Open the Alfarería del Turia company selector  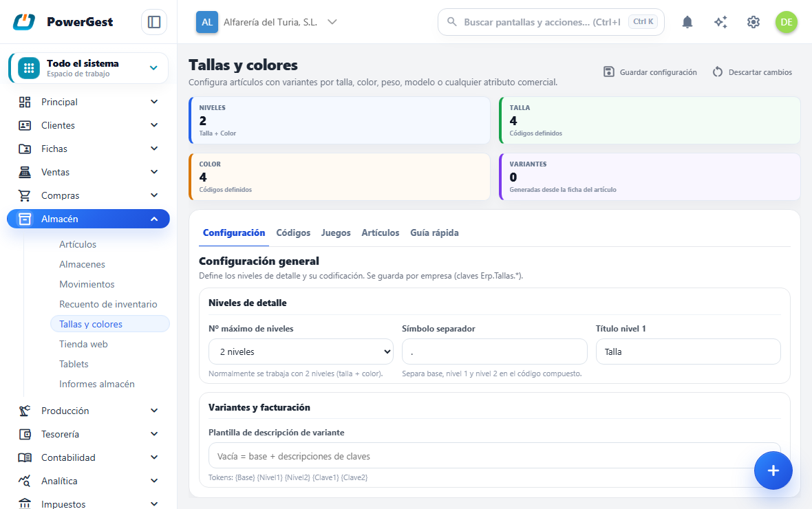point(267,22)
